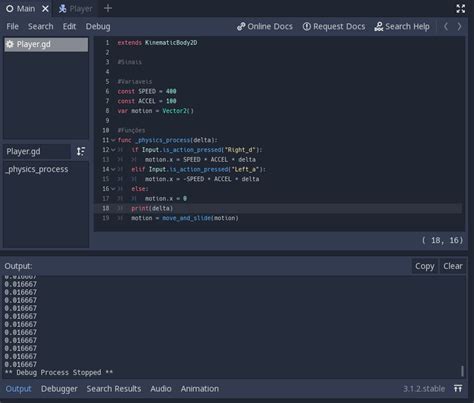Click Request Docs button
The image size is (474, 403).
(x=334, y=26)
